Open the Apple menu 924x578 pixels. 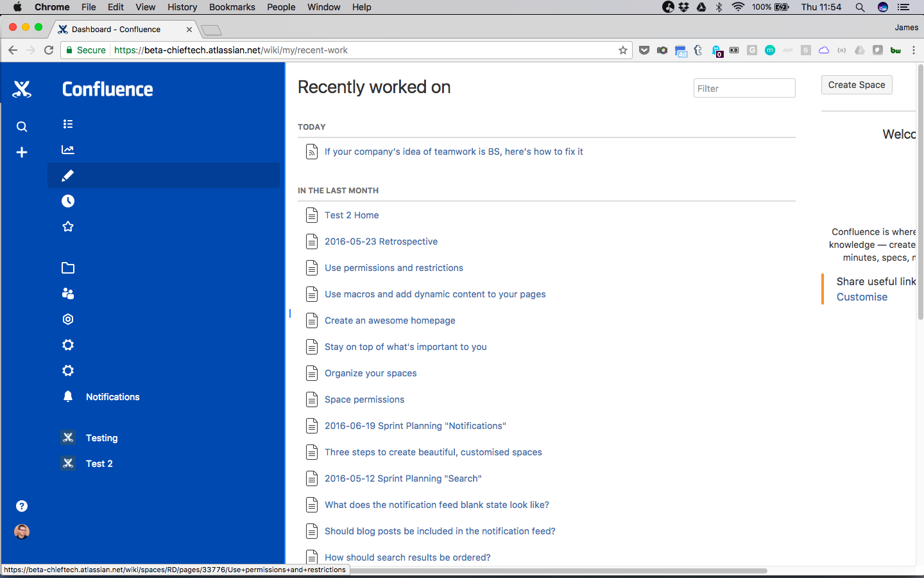[x=17, y=7]
